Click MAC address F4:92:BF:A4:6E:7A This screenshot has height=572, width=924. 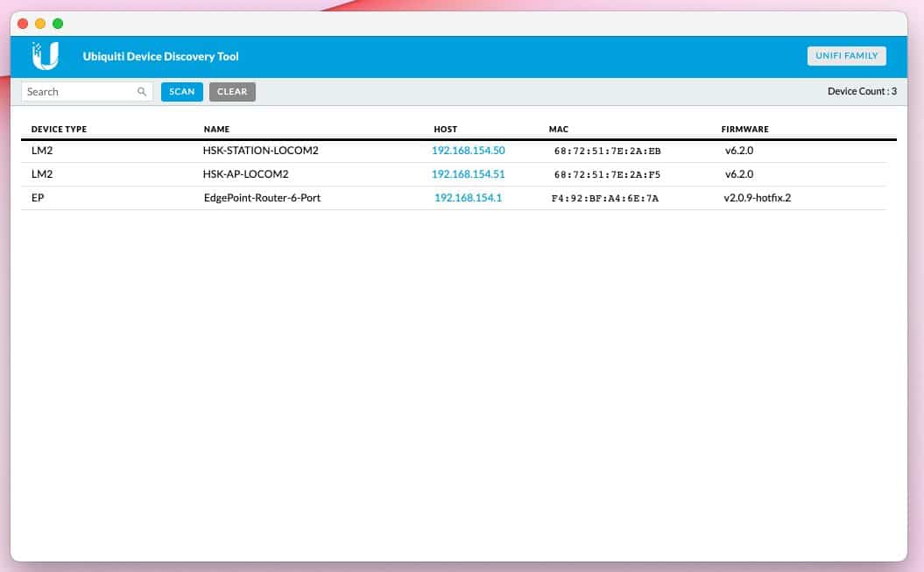point(605,199)
